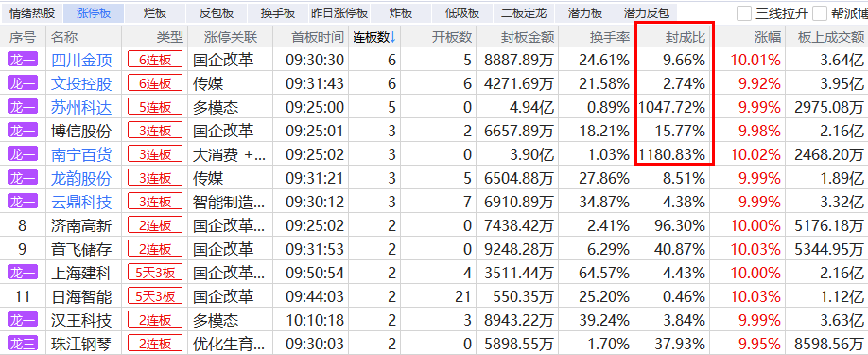868x355 pixels.
Task: Click the 龙一 badge beside 汉王科技
Action: [x=23, y=320]
